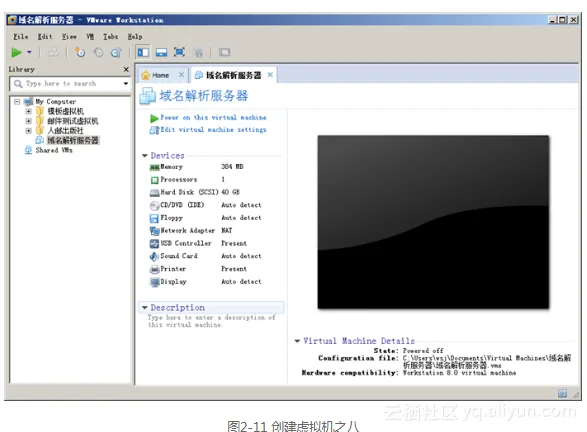Click the Network Adapter device icon
The width and height of the screenshot is (587, 432).
(154, 231)
